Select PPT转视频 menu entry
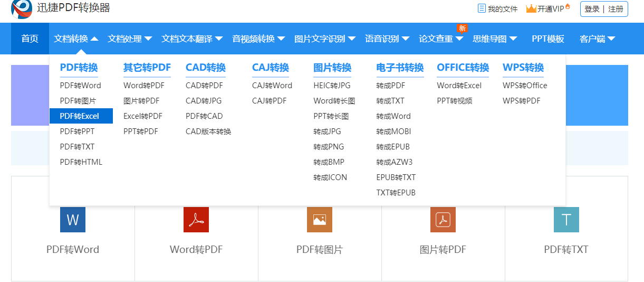Image resolution: width=644 pixels, height=282 pixels. click(455, 101)
